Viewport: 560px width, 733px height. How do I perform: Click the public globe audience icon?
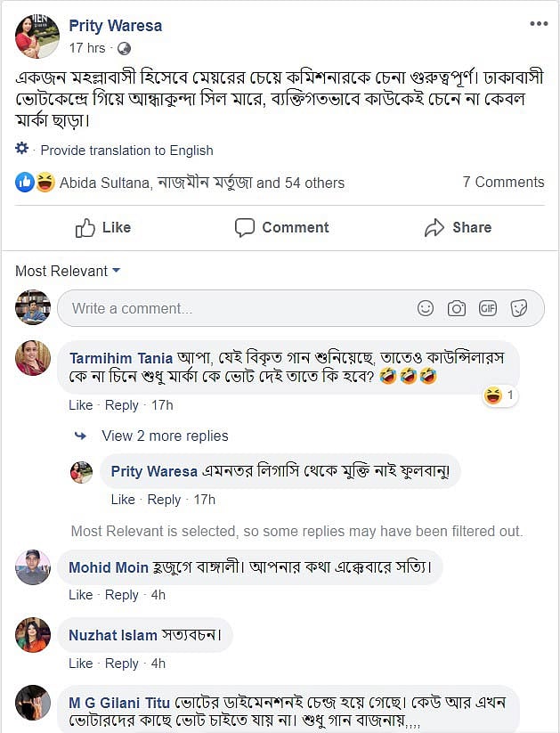coord(124,48)
